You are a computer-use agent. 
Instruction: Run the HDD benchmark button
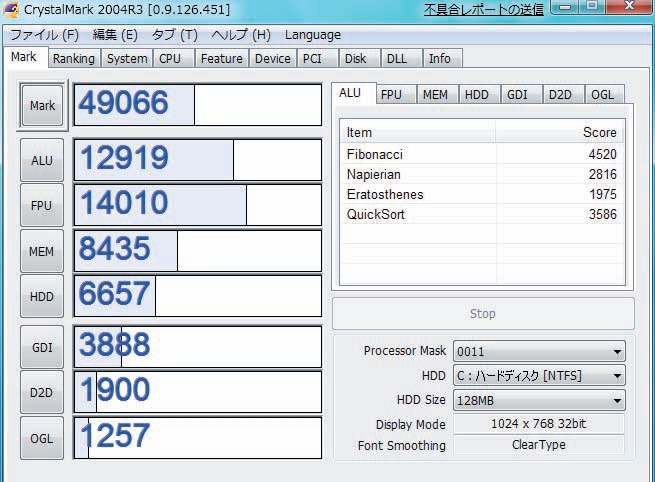point(42,297)
